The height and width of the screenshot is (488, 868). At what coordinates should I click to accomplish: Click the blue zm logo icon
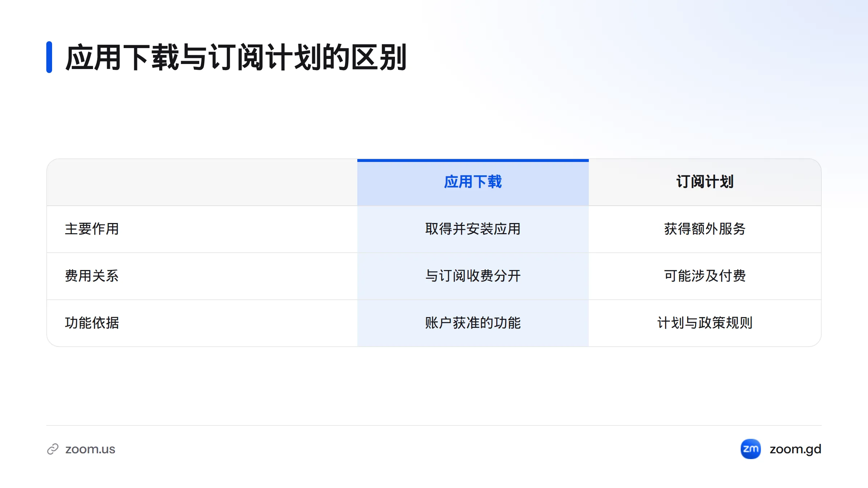[750, 449]
